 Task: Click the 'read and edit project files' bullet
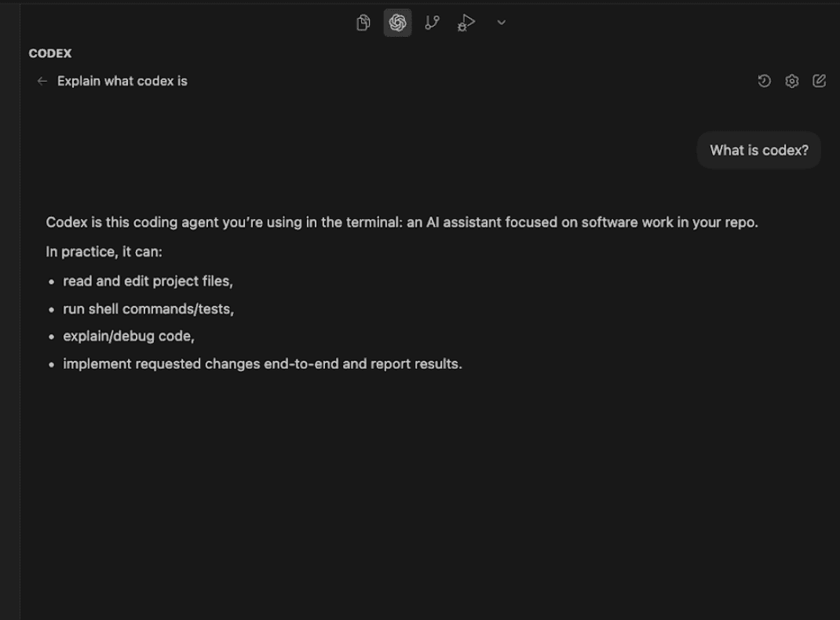point(148,281)
